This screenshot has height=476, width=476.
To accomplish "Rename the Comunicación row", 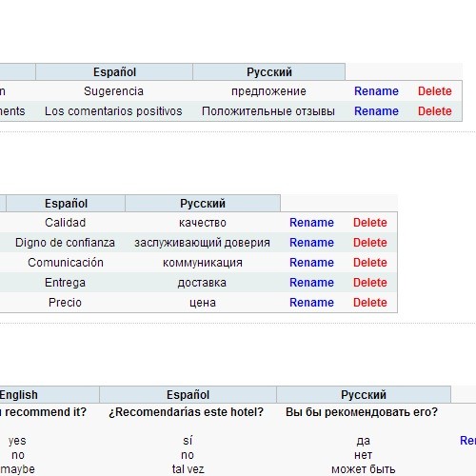I will tap(311, 263).
